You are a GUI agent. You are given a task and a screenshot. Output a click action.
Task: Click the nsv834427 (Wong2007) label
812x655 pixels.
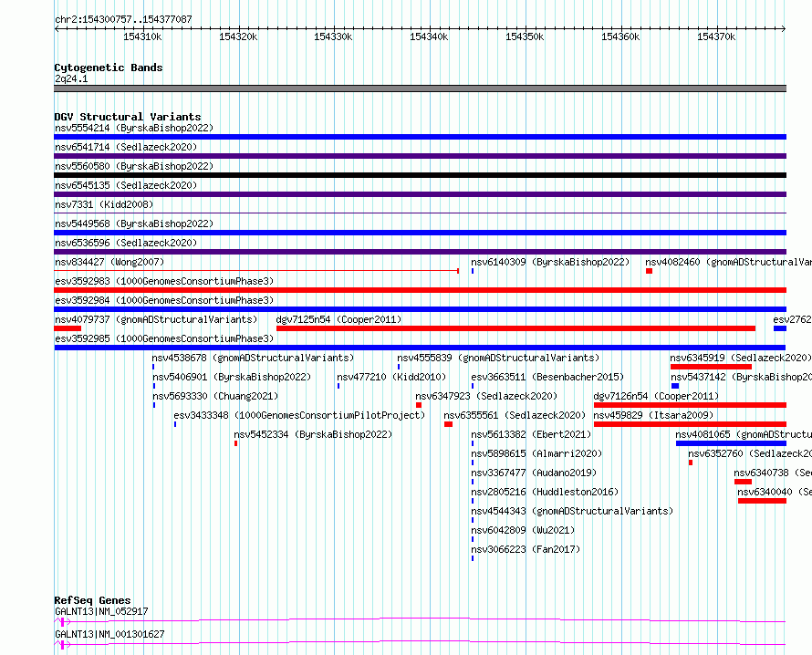109,262
